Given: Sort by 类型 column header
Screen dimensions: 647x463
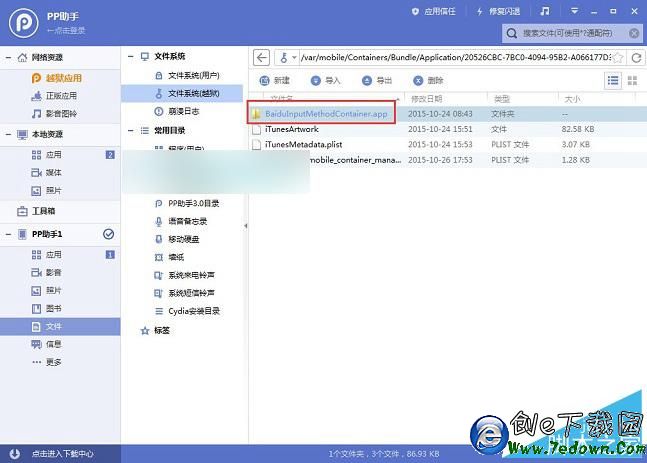Looking at the screenshot, I should click(x=502, y=99).
